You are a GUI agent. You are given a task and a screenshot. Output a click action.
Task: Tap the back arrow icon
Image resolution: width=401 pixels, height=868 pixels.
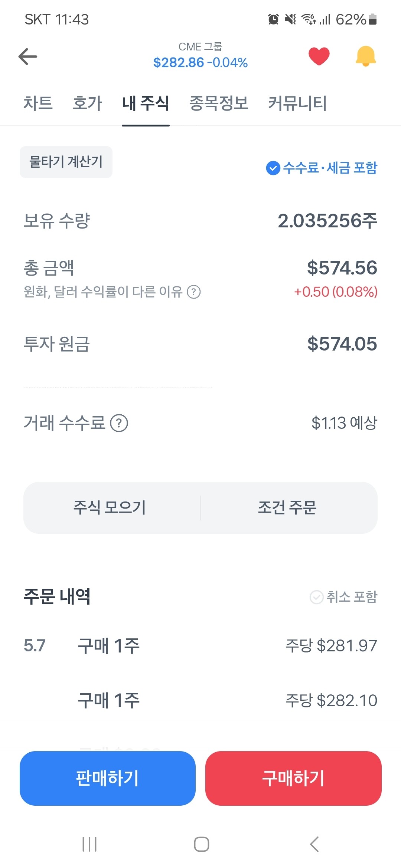[28, 56]
